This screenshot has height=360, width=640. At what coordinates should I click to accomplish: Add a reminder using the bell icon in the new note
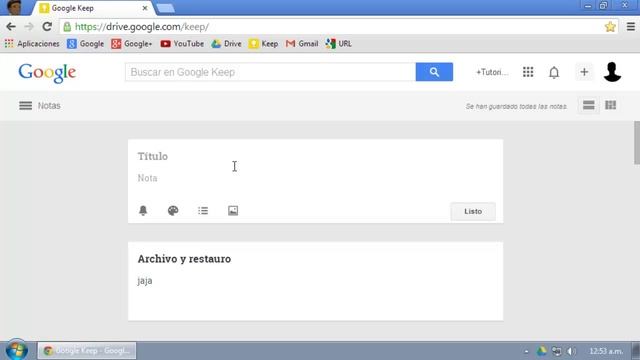143,211
